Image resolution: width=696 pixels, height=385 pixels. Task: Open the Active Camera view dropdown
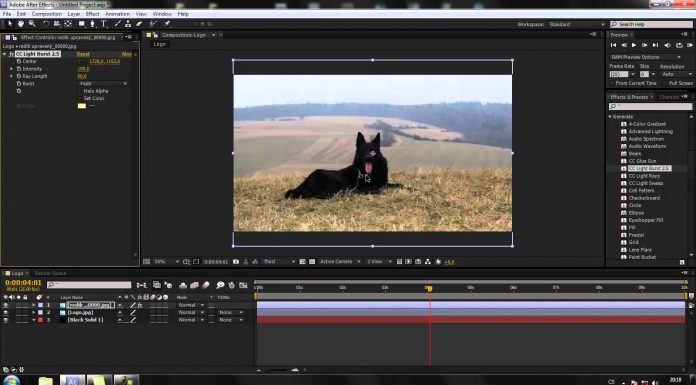click(x=340, y=262)
